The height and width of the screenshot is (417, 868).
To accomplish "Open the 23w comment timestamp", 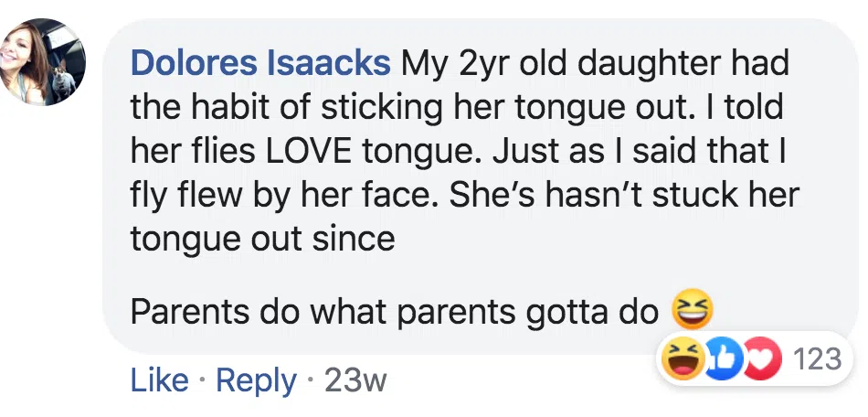I will point(355,380).
